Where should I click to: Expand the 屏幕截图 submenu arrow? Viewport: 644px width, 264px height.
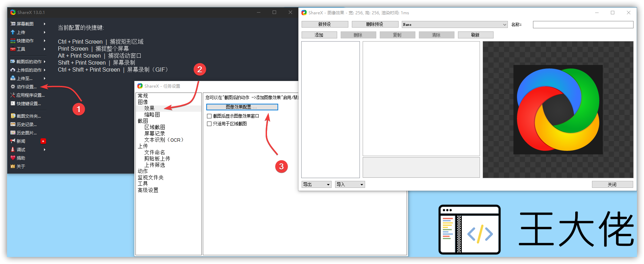click(44, 24)
